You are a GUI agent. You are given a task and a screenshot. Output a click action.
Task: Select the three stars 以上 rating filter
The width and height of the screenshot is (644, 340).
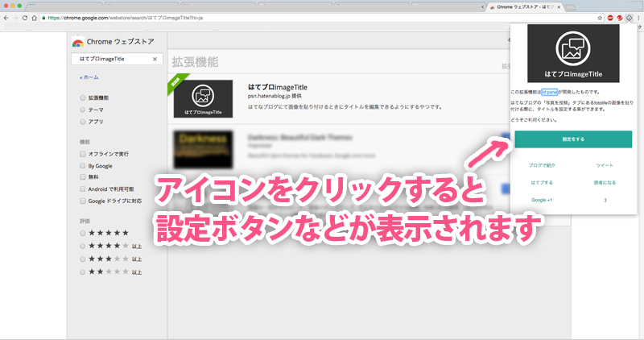coord(83,259)
